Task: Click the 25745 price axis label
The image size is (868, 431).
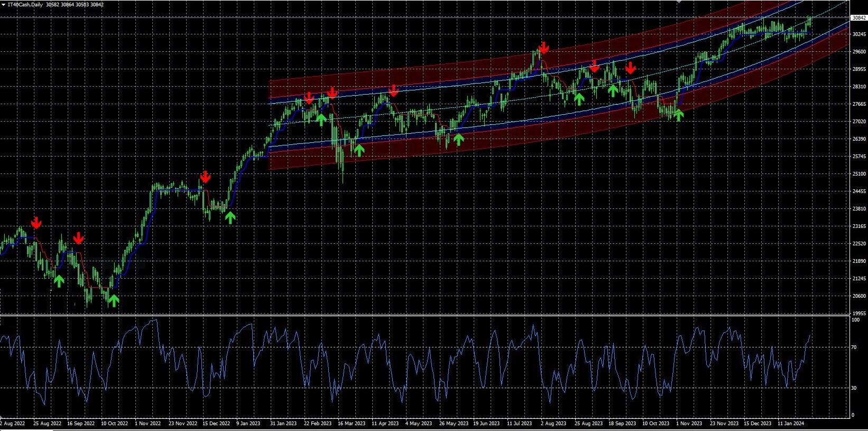Action: (x=859, y=157)
